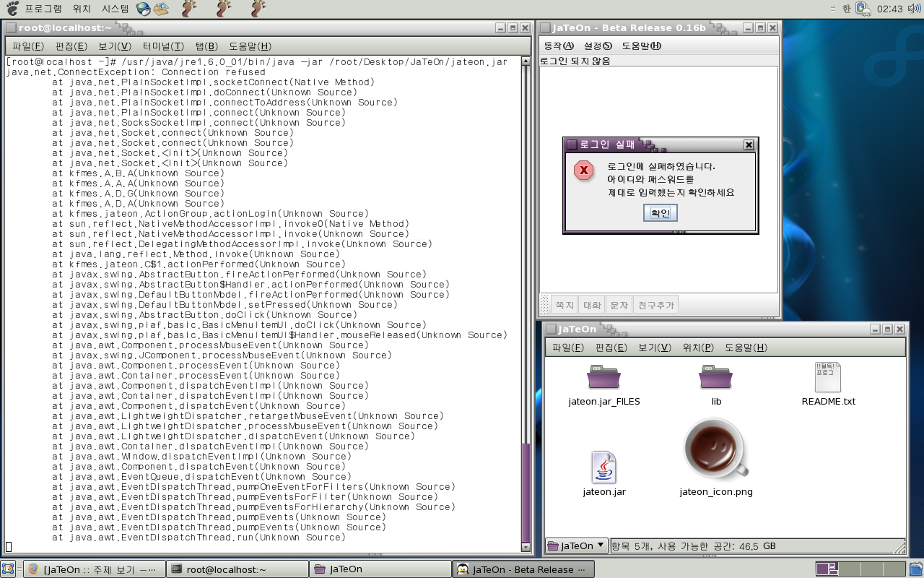The width and height of the screenshot is (924, 578).
Task: Click the 항목 5개 status bar text
Action: 695,546
